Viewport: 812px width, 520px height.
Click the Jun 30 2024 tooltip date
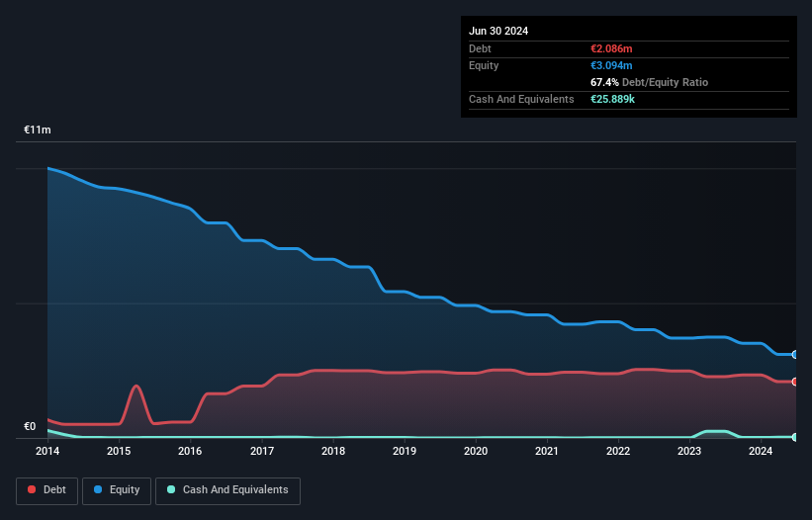pyautogui.click(x=498, y=31)
